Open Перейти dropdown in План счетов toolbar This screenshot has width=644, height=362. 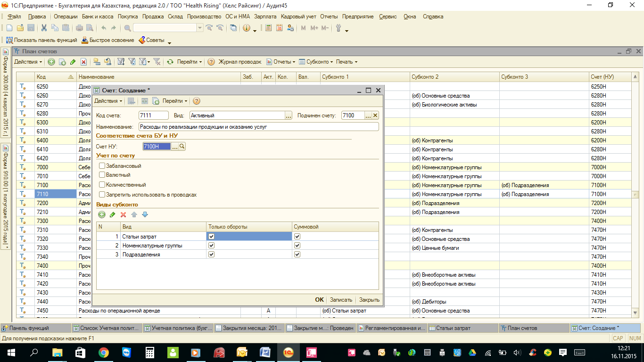tap(190, 62)
